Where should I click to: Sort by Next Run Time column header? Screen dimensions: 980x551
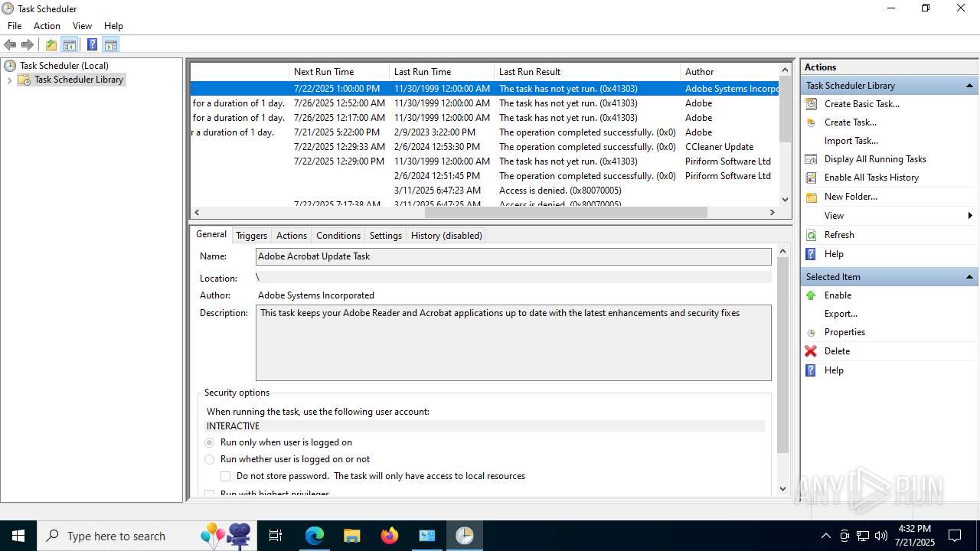coord(339,71)
